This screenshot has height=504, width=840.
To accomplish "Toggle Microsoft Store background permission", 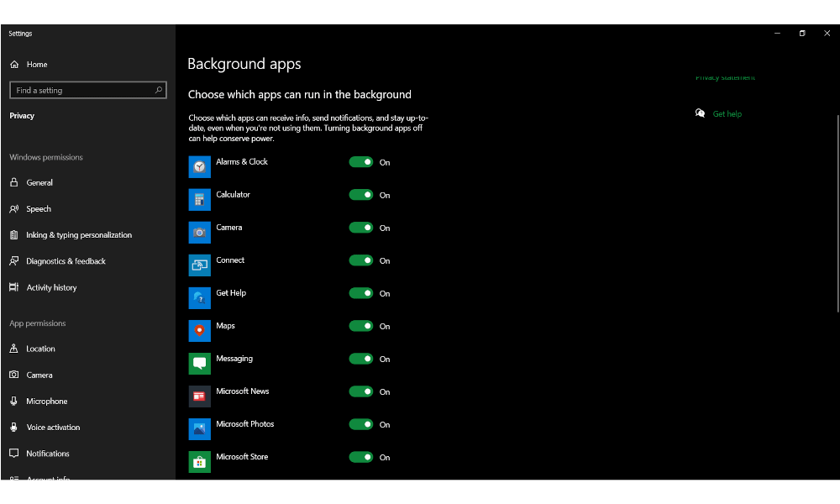I will point(360,457).
